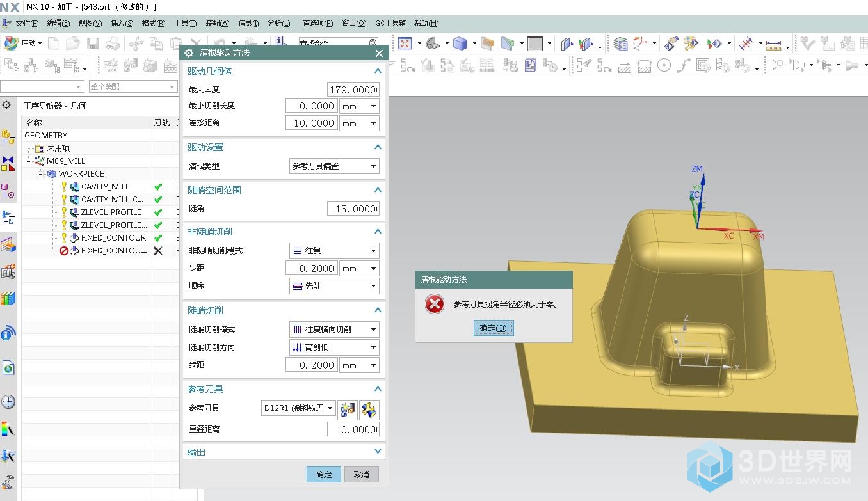Collapse the 驱动几何体 section

tap(378, 70)
